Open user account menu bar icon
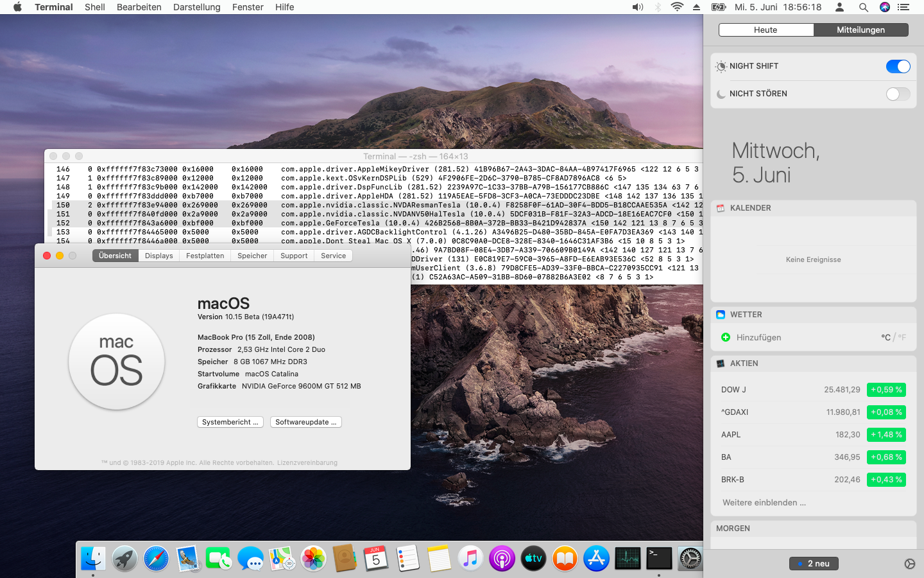 (839, 7)
